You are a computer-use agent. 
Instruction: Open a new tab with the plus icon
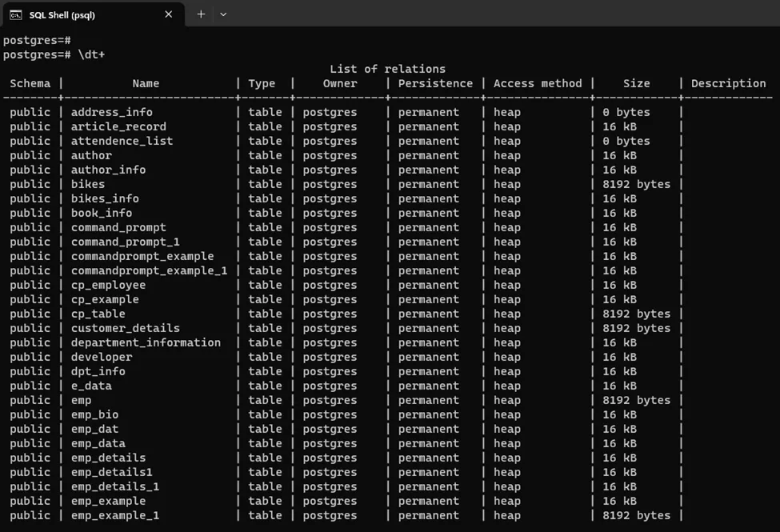pos(201,14)
